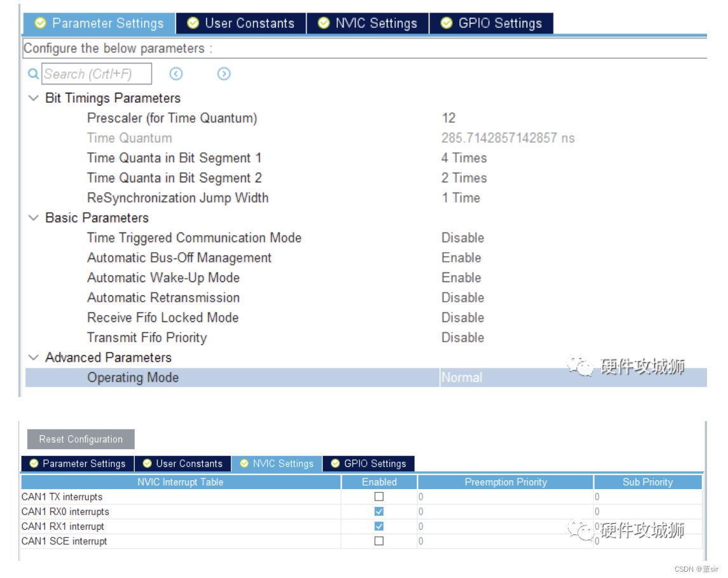Collapse the Bit Timings Parameters section
Screen dimensions: 728x578
pyautogui.click(x=34, y=98)
